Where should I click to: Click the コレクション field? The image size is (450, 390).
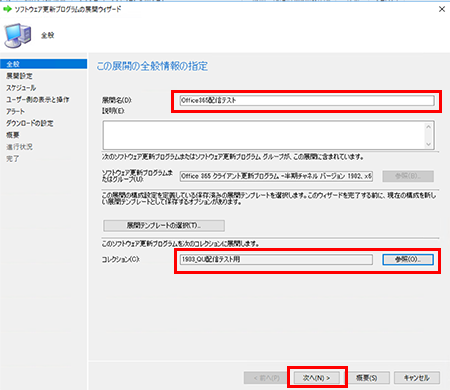(276, 259)
